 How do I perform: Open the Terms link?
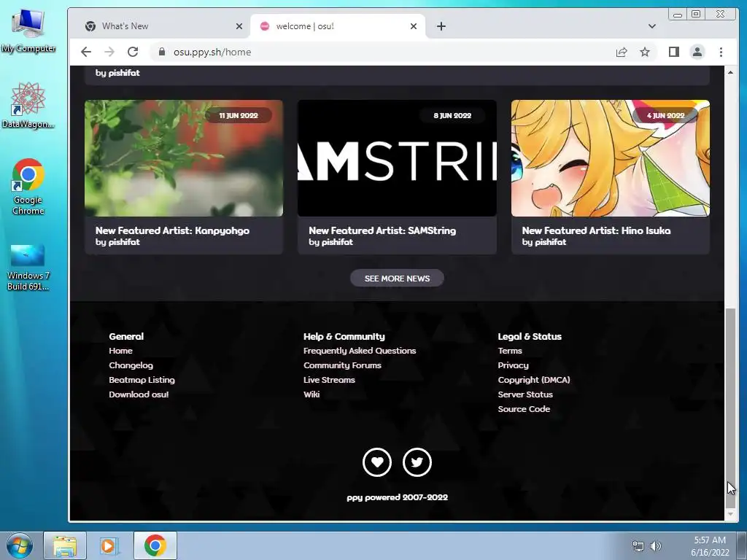(510, 351)
